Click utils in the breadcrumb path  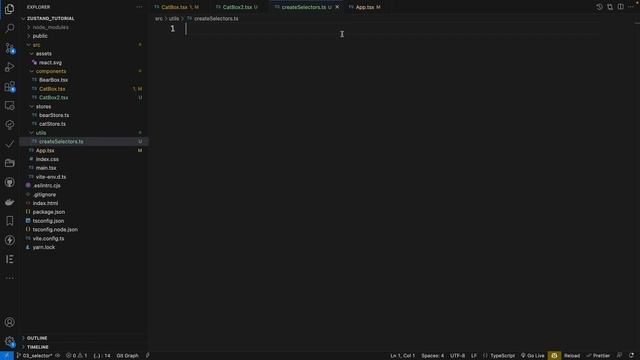coord(174,18)
